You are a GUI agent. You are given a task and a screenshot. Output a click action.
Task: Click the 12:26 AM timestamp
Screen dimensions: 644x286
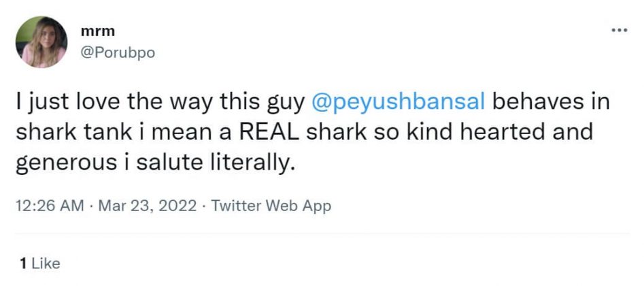click(x=50, y=206)
